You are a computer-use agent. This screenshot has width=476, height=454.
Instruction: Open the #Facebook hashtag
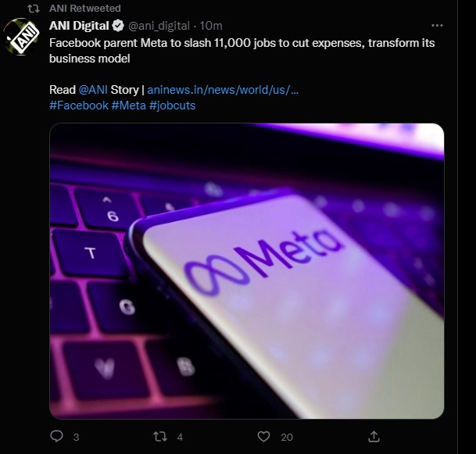(x=79, y=105)
